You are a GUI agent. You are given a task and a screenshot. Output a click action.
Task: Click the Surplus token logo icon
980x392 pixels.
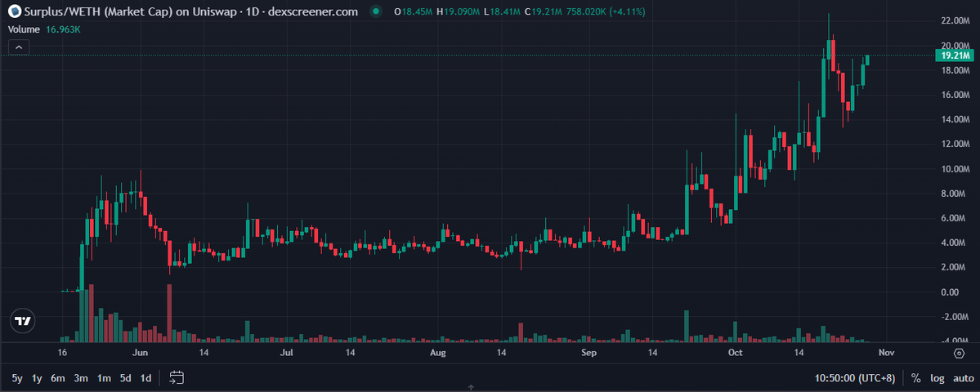click(x=13, y=11)
